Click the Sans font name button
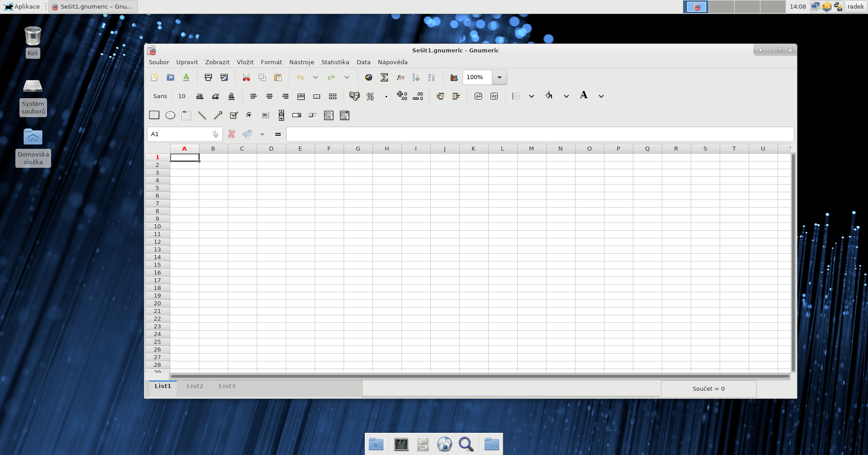Image resolution: width=868 pixels, height=455 pixels. pos(160,96)
